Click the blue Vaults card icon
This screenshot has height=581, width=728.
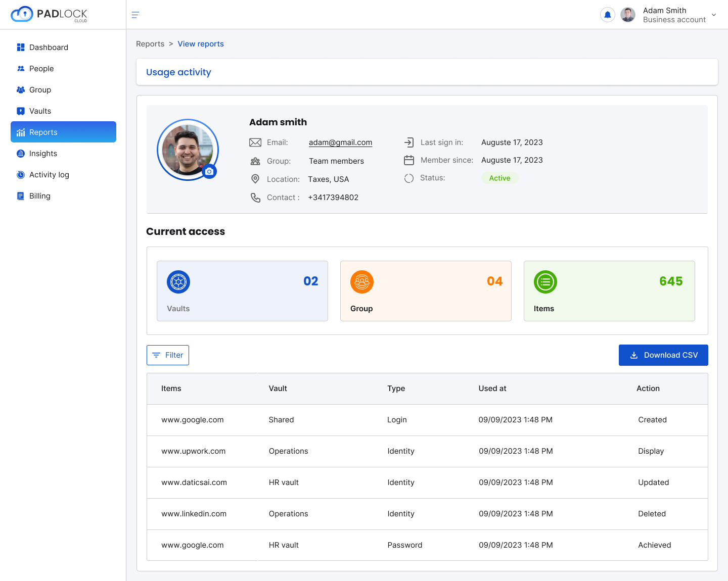[x=178, y=282]
